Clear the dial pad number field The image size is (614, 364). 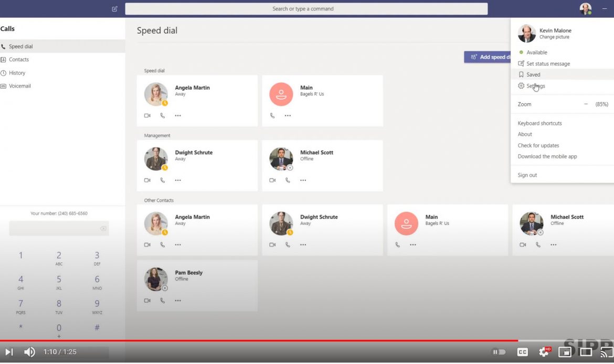coord(103,229)
